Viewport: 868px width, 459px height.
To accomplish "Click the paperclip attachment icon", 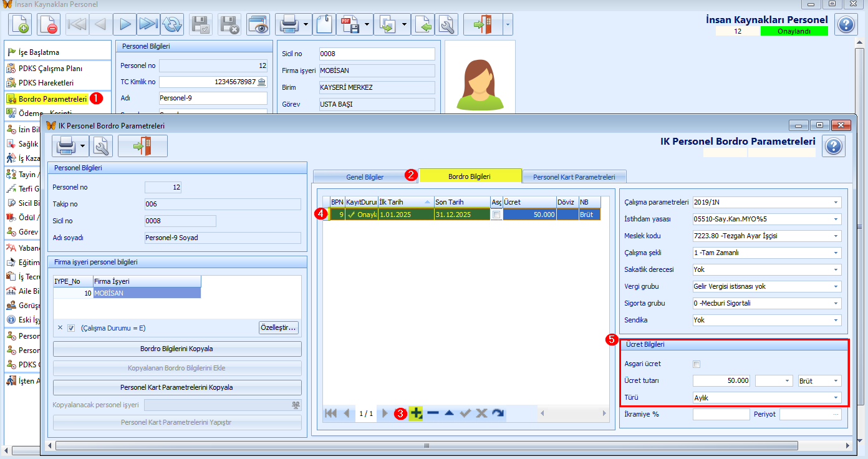I will tap(324, 25).
